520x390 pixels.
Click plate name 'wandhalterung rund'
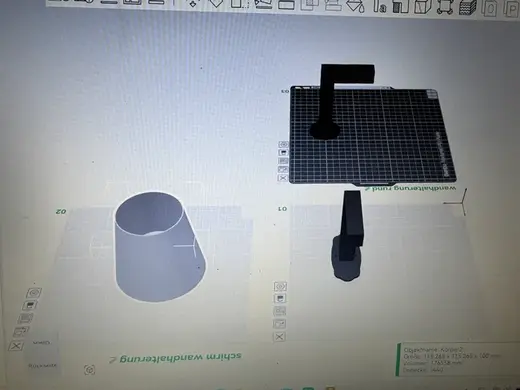pyautogui.click(x=414, y=188)
